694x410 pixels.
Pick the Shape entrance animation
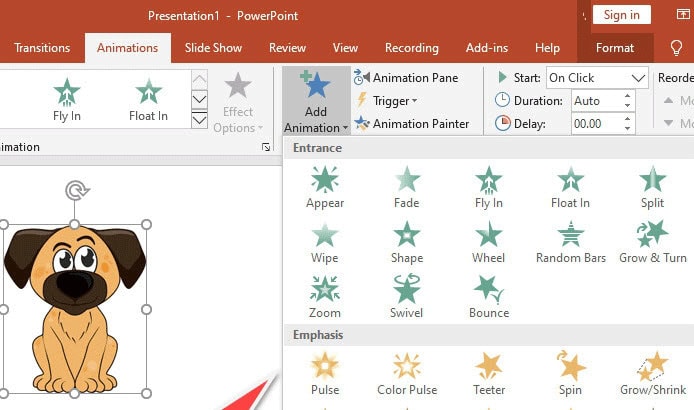(407, 243)
